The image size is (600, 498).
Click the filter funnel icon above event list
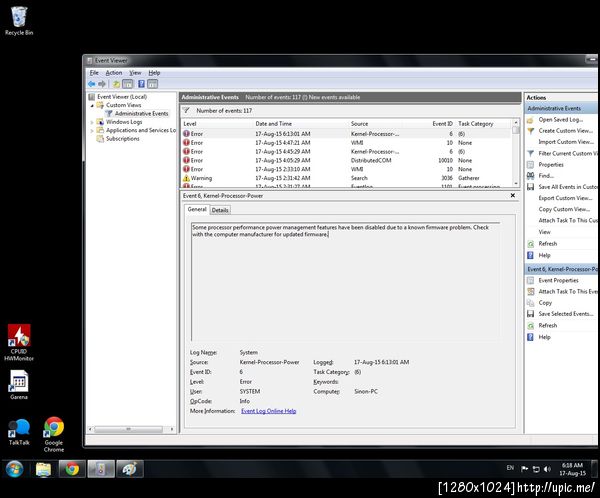pyautogui.click(x=186, y=111)
